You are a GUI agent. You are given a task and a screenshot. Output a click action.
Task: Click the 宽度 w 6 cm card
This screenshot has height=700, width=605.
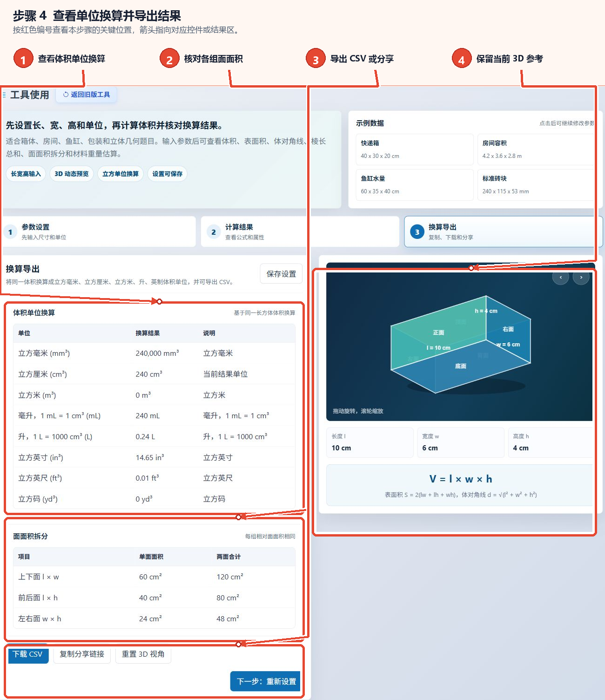coord(461,442)
